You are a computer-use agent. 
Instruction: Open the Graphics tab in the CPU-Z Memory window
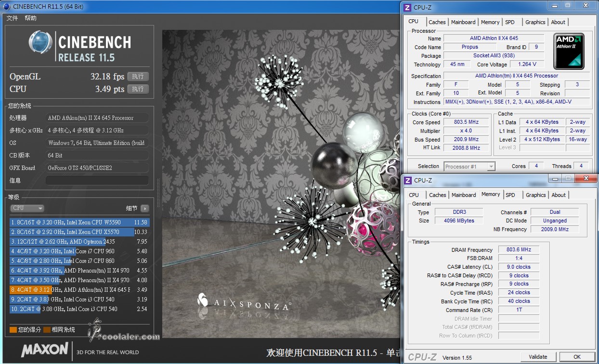tap(536, 195)
